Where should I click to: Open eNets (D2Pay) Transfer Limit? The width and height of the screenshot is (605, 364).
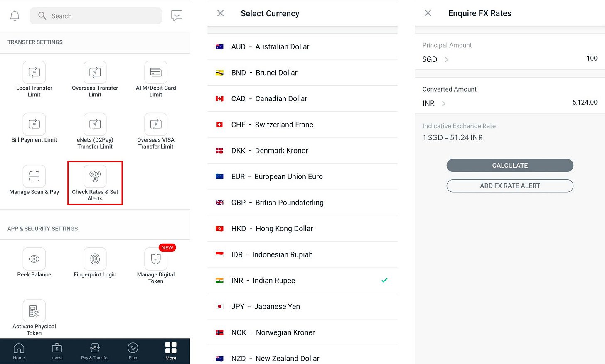tap(95, 131)
